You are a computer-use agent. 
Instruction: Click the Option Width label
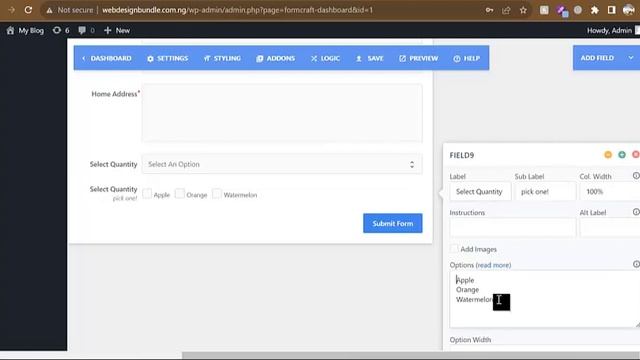(470, 340)
